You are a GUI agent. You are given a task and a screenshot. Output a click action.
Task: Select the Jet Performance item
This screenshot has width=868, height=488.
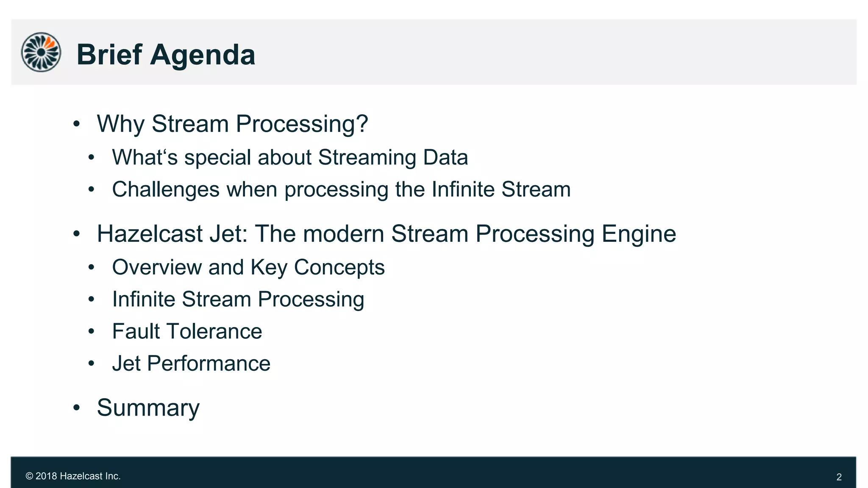point(191,363)
